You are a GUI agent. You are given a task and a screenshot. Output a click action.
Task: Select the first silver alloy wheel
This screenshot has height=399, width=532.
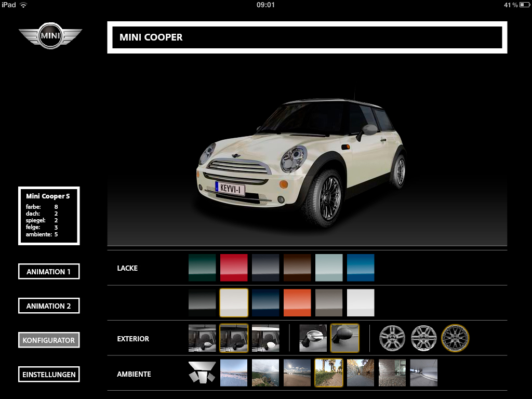(392, 338)
